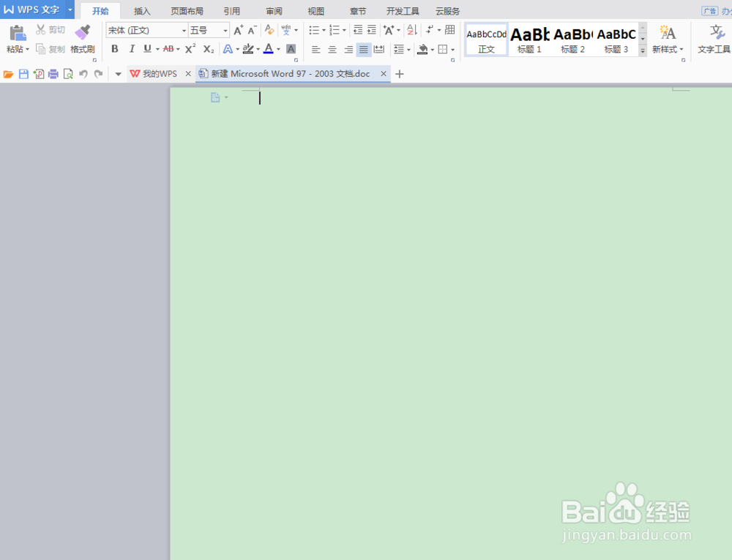The width and height of the screenshot is (732, 560).
Task: Toggle strikethrough AB formatting
Action: coord(168,49)
